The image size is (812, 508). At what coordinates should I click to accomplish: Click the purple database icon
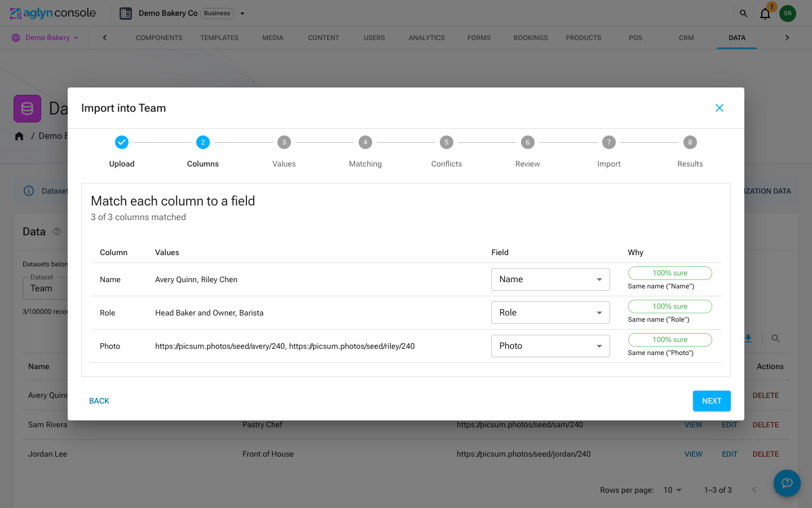click(x=27, y=108)
